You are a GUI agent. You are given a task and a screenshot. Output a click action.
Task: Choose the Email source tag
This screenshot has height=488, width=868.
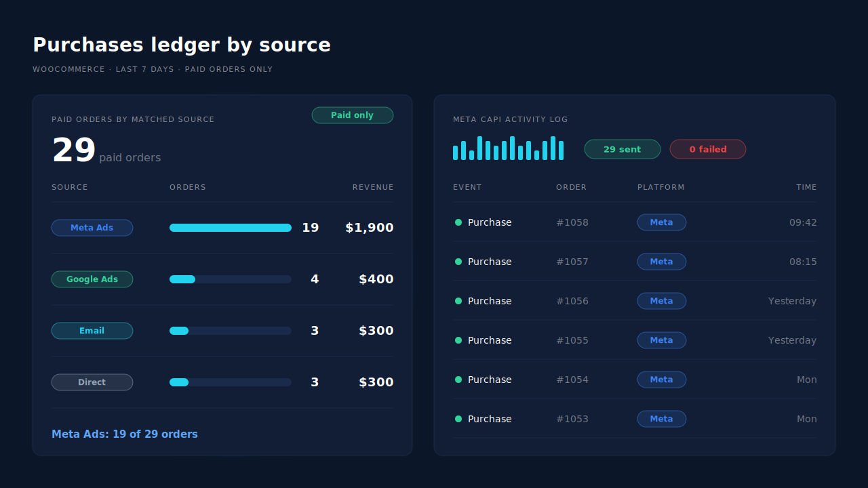point(92,331)
